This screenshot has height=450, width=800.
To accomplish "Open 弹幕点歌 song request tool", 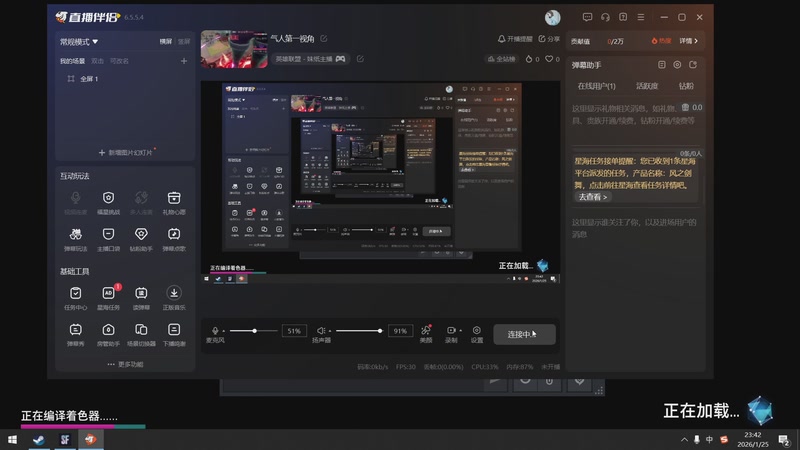I will click(x=174, y=239).
